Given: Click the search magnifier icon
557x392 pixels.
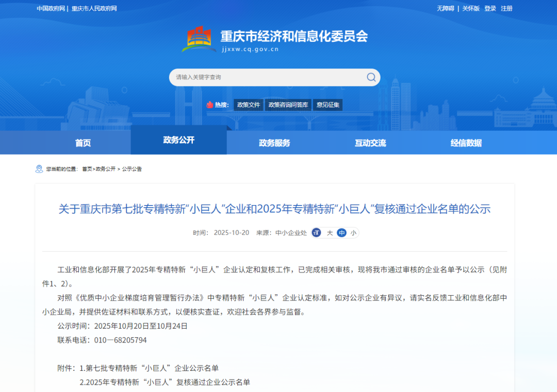Looking at the screenshot, I should click(x=371, y=77).
